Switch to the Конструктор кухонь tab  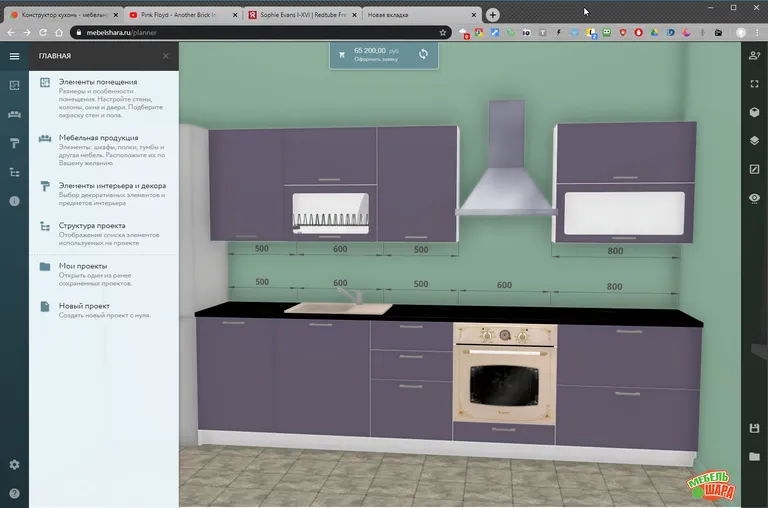63,15
